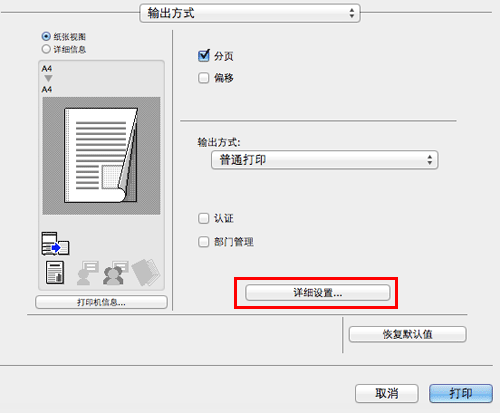This screenshot has width=500, height=413.
Task: Click the 取消 button
Action: (387, 394)
